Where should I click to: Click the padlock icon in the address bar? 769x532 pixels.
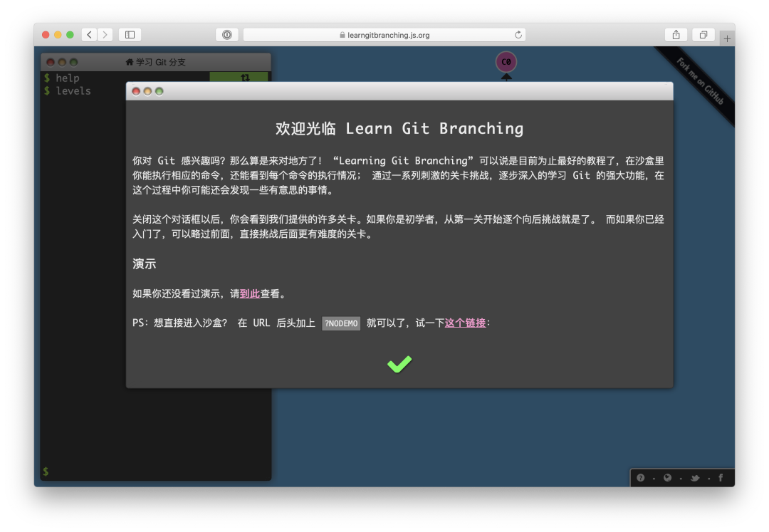(x=342, y=35)
